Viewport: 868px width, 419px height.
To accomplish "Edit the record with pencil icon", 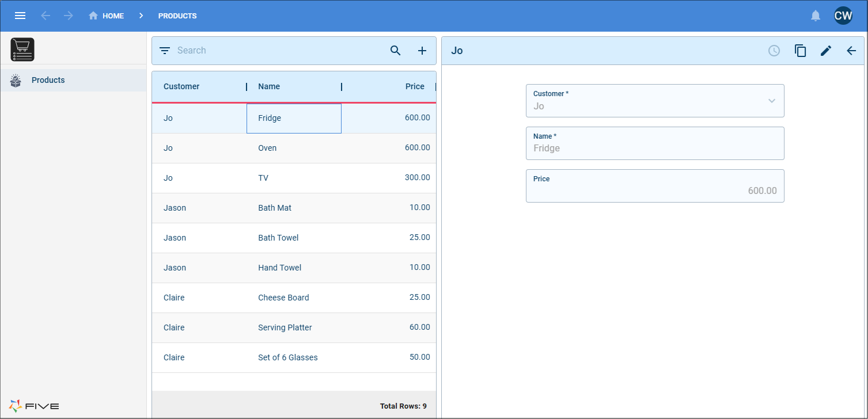I will (826, 51).
